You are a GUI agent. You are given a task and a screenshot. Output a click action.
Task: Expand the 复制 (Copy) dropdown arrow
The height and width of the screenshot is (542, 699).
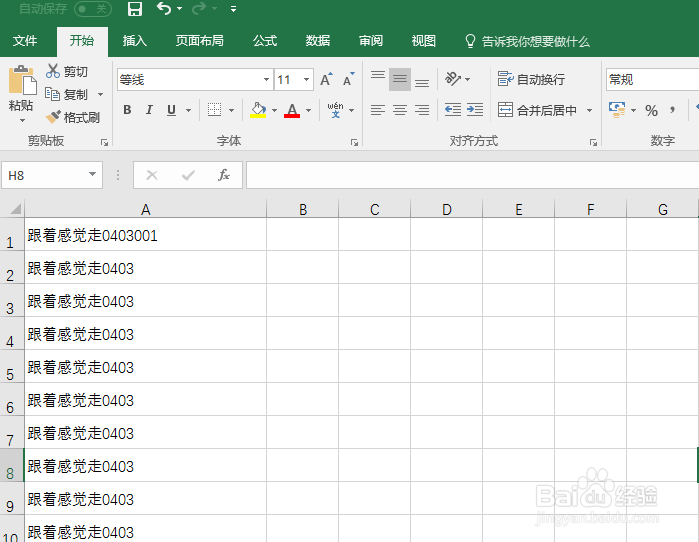[100, 94]
